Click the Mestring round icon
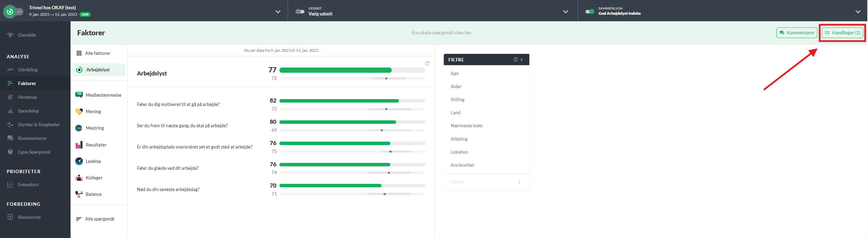The image size is (868, 238). pyautogui.click(x=79, y=128)
